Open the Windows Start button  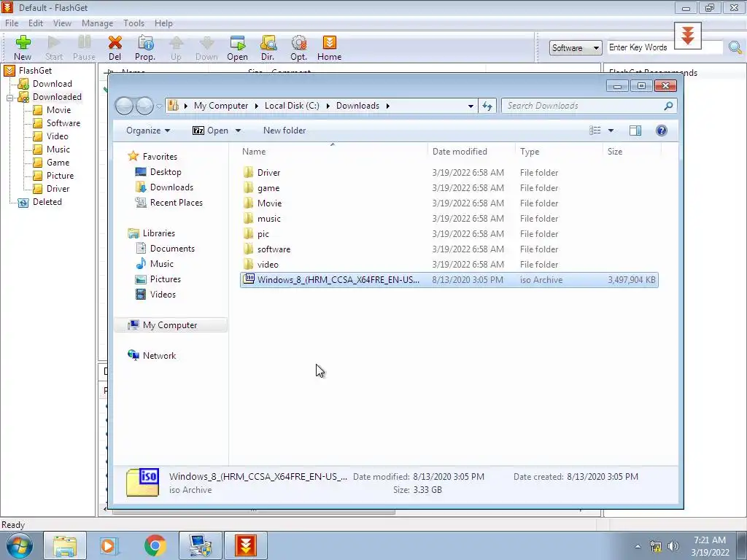click(x=19, y=545)
